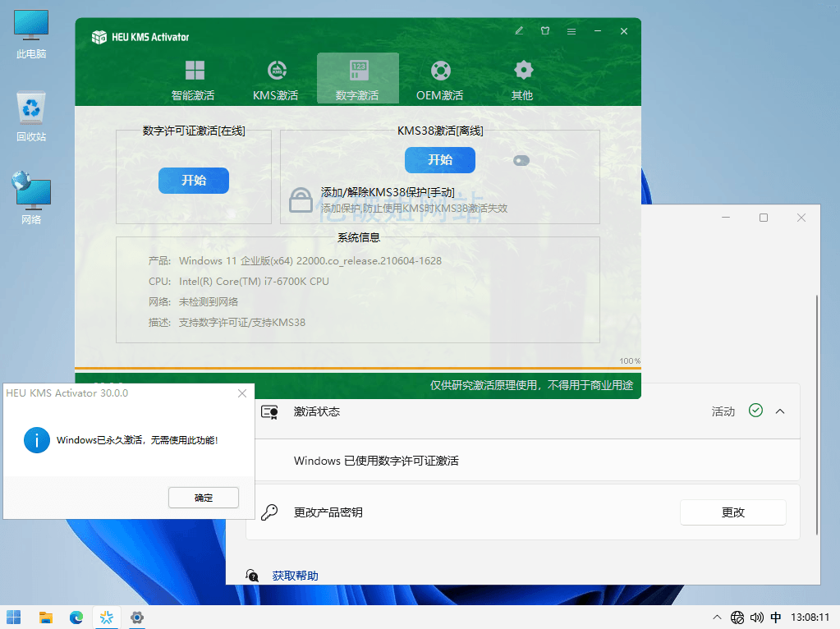Open the 获取帮助 link

tap(295, 576)
